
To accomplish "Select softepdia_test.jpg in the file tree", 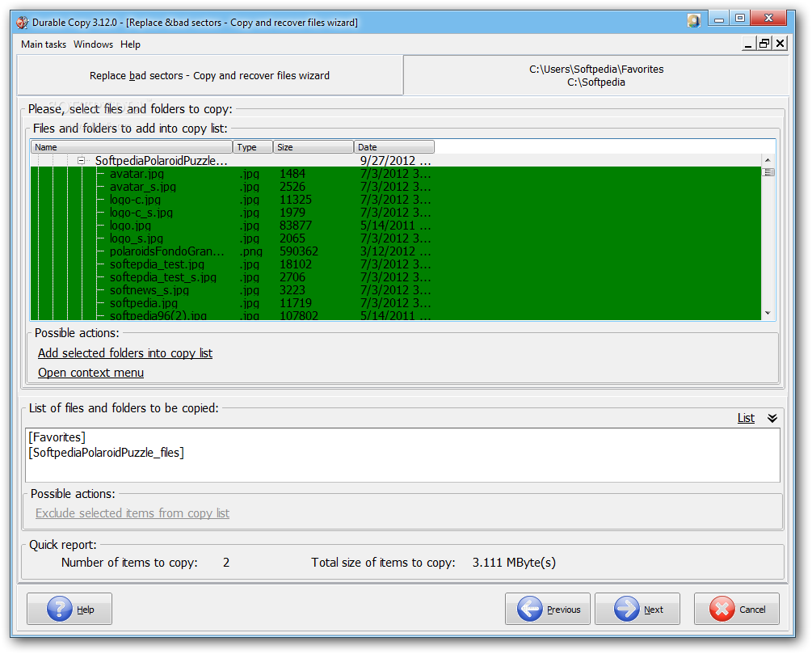I will tap(157, 264).
